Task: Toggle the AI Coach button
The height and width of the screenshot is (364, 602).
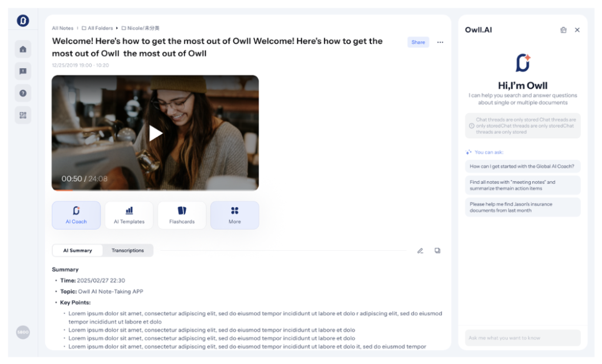Action: [x=76, y=215]
